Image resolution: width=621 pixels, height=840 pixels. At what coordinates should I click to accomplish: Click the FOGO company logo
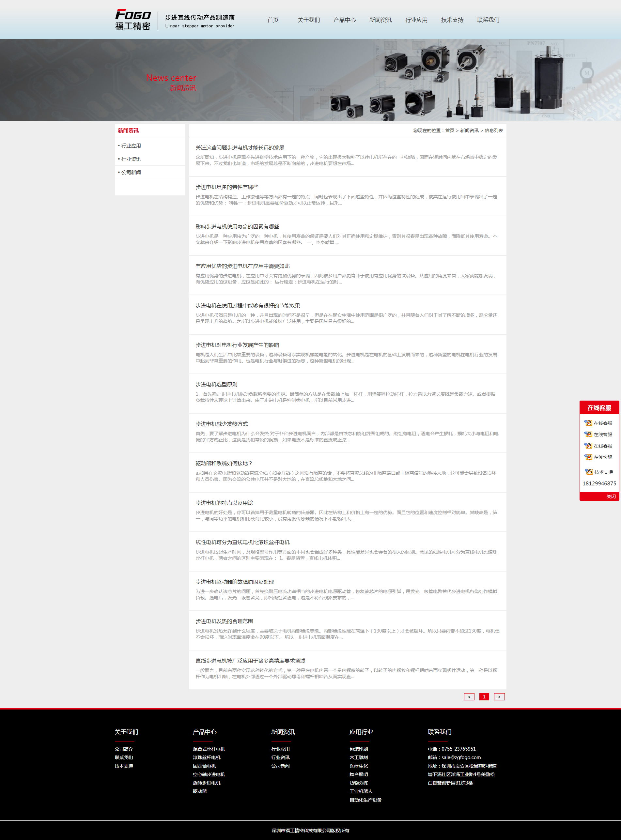[x=133, y=19]
